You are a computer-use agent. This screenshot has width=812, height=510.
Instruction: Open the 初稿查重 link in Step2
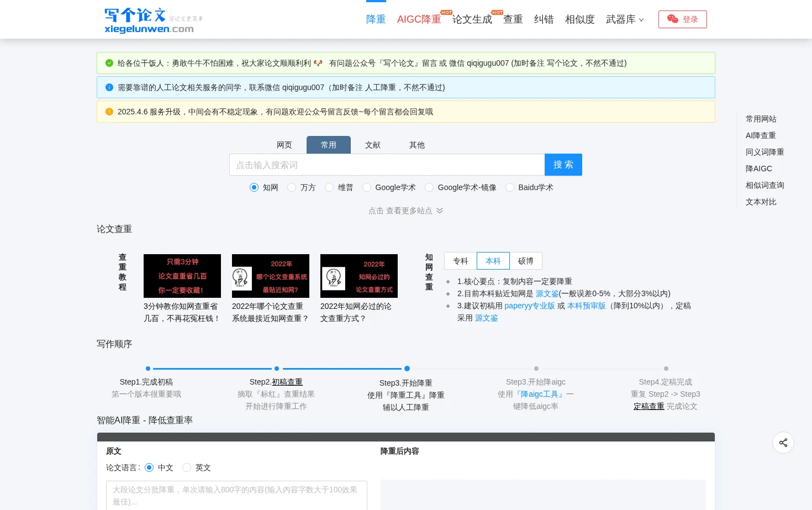coord(287,382)
